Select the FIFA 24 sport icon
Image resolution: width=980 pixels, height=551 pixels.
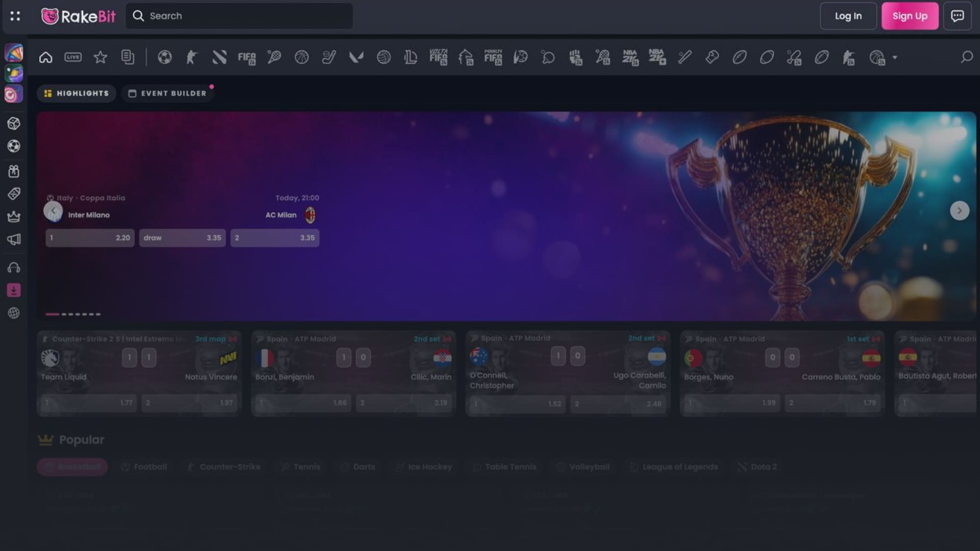click(x=247, y=57)
